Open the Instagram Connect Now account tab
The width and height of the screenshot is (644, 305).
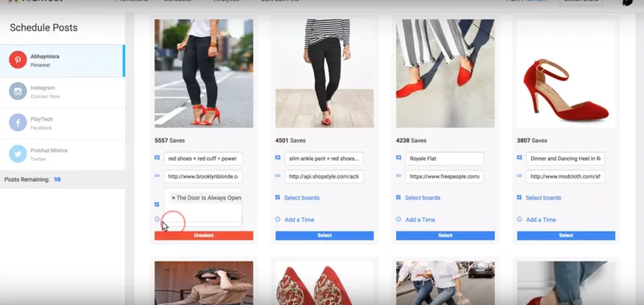[x=63, y=92]
